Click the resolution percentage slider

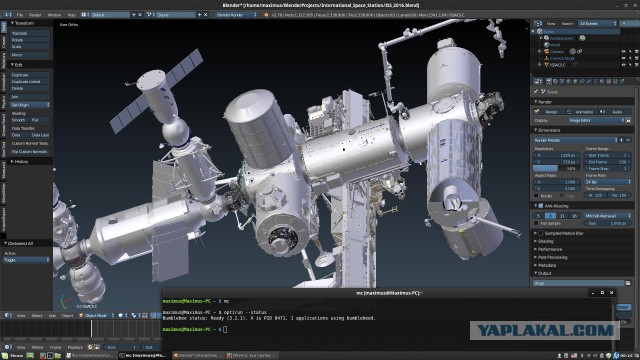(556, 168)
